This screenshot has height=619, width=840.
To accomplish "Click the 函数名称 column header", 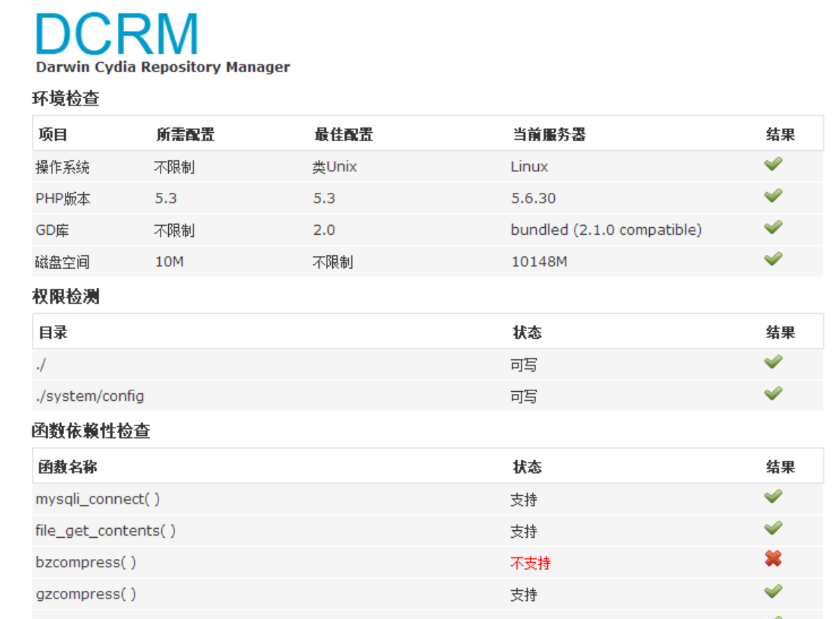I will click(x=68, y=468).
